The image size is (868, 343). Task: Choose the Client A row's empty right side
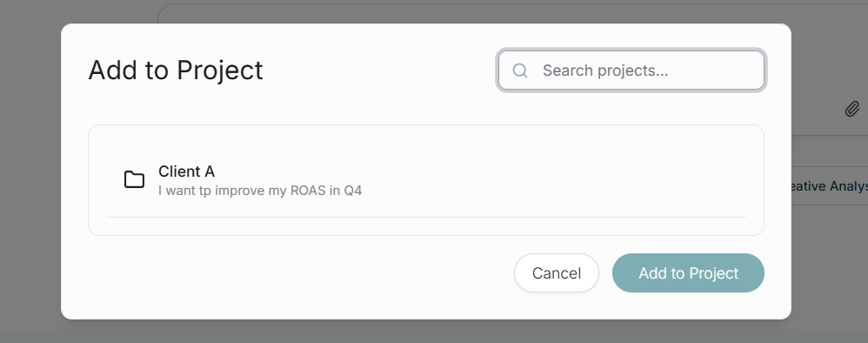point(553,180)
